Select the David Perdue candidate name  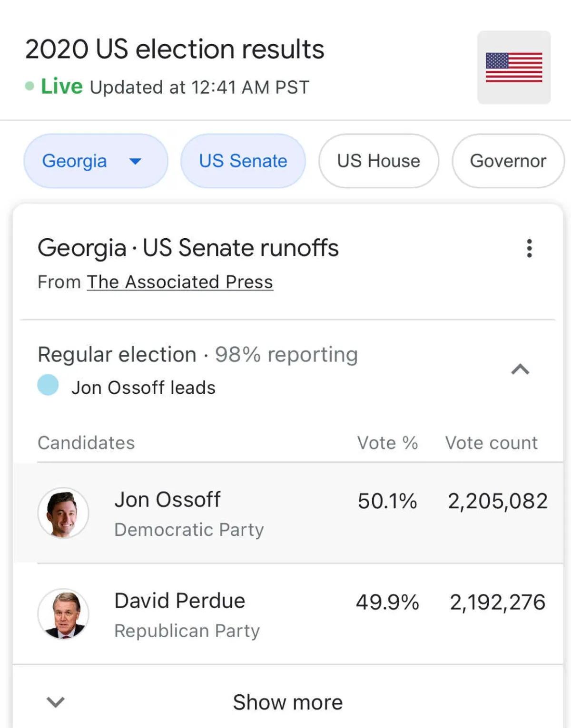[x=180, y=601]
